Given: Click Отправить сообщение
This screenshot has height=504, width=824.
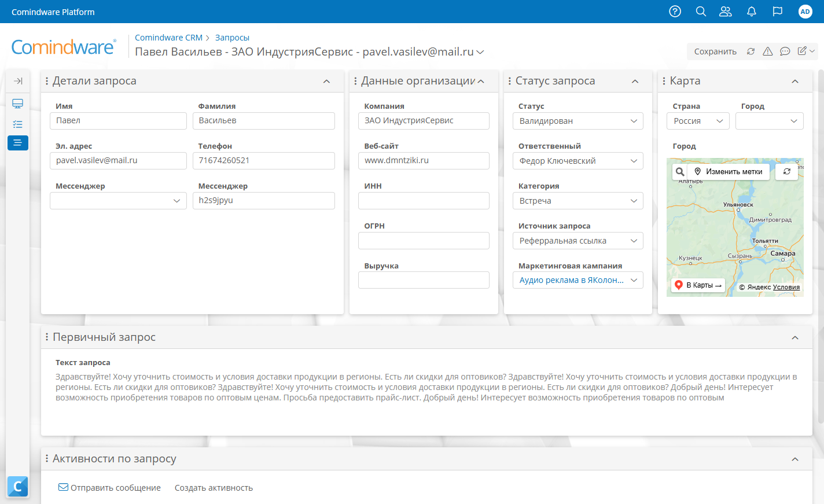Looking at the screenshot, I should point(109,488).
